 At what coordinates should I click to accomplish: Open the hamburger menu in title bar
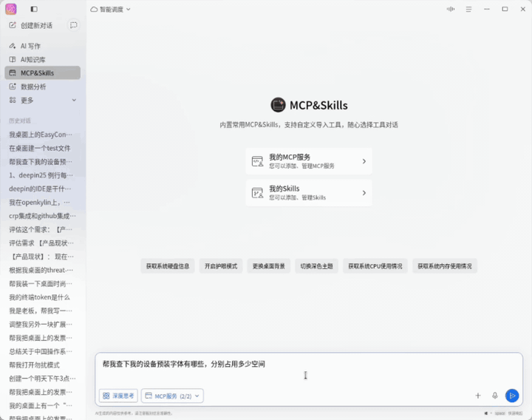pyautogui.click(x=468, y=9)
